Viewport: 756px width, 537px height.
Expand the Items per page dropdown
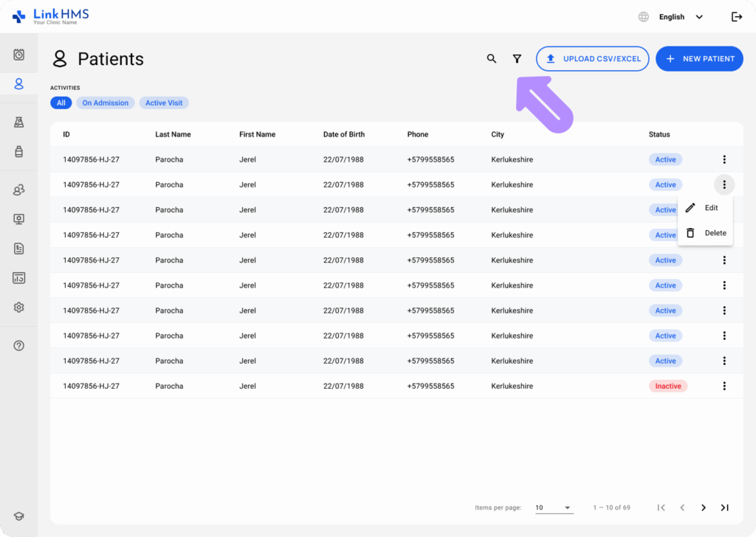(554, 507)
